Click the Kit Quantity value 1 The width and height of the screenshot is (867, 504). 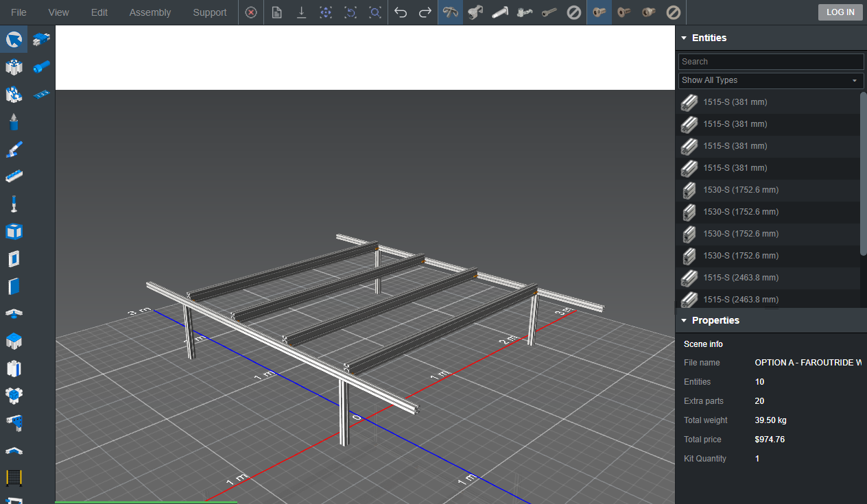point(757,459)
